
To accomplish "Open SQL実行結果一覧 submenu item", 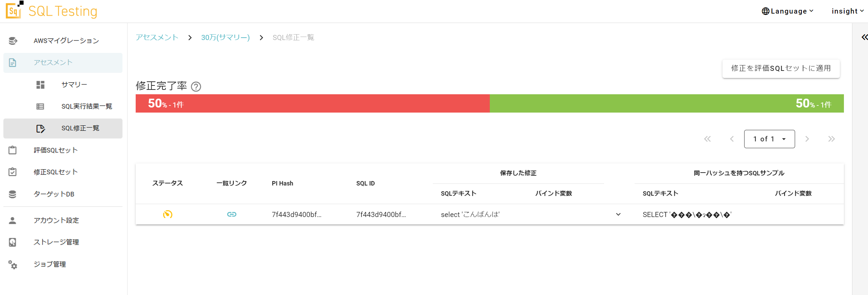I will pos(63,106).
